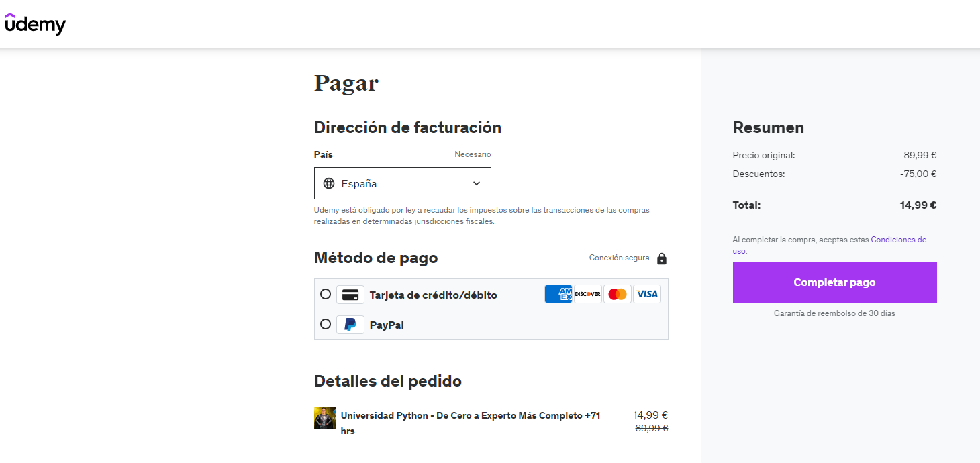
Task: Click the Resumen heading
Action: pyautogui.click(x=769, y=127)
